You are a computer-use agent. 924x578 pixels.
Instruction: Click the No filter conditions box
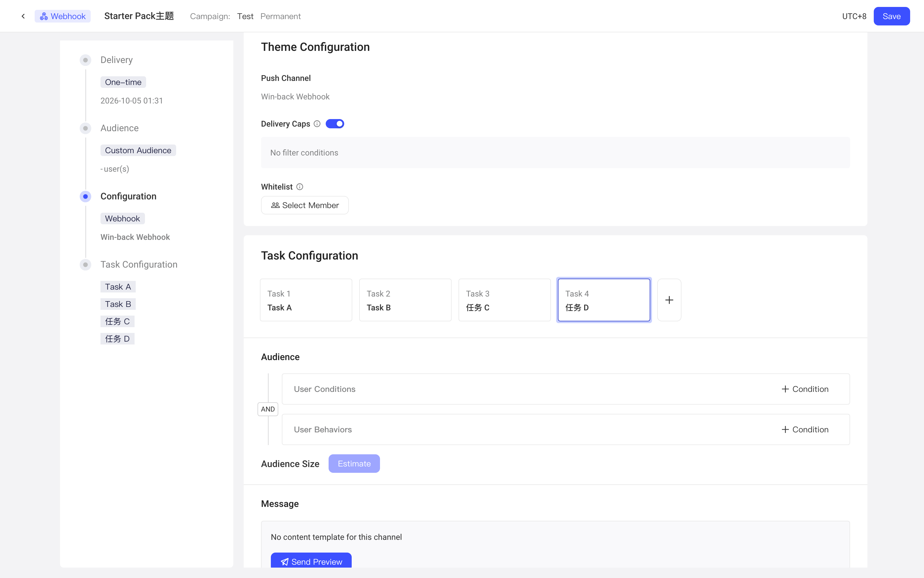tap(555, 153)
